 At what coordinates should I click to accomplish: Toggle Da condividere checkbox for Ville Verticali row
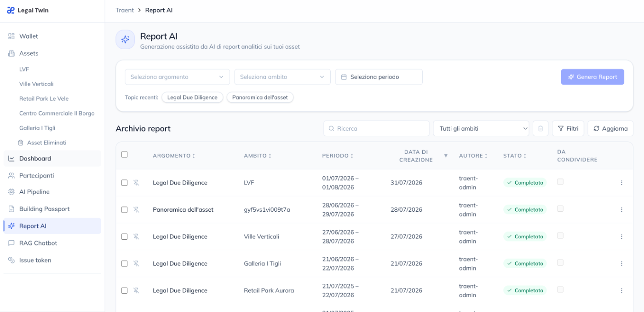coord(560,236)
